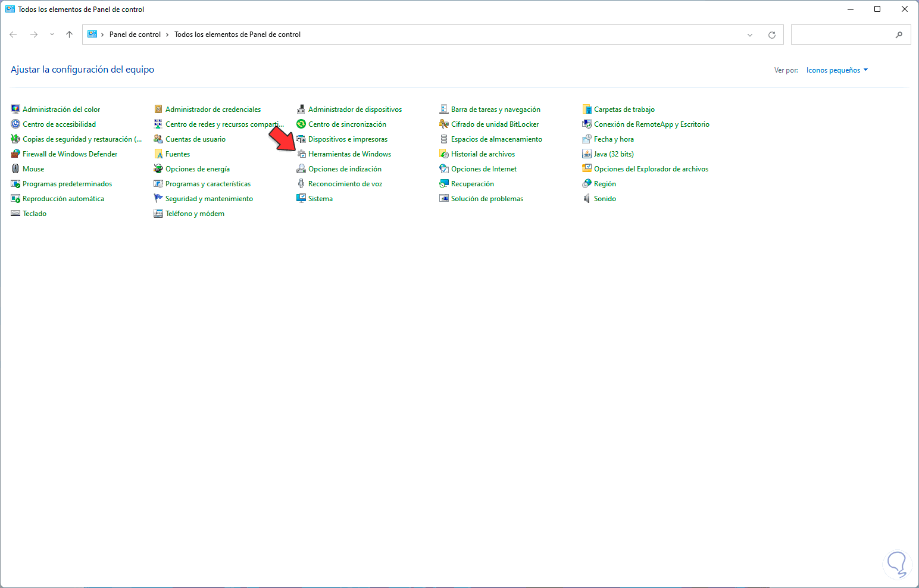The image size is (919, 588).
Task: Expand the recent locations chevron
Action: [52, 35]
